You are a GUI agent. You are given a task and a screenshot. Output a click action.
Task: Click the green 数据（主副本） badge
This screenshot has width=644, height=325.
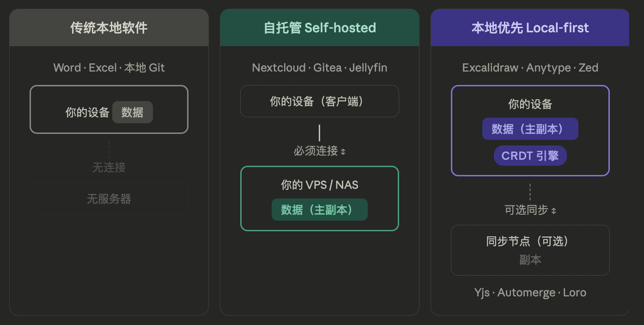[320, 210]
